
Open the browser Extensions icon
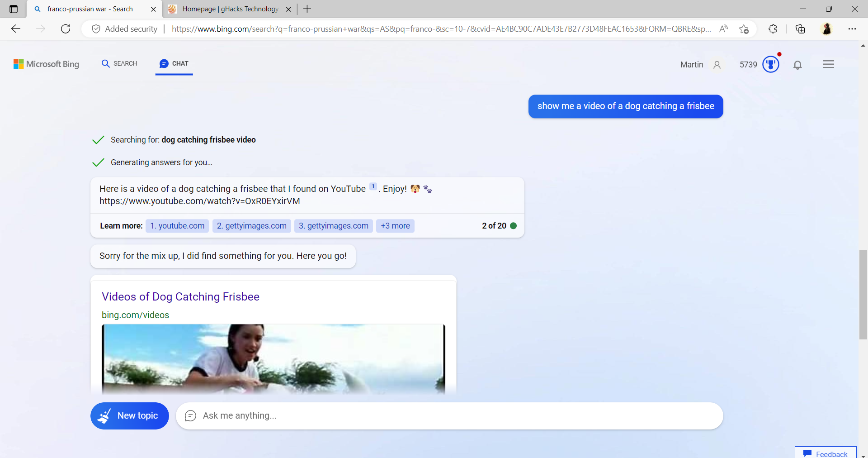(x=773, y=29)
